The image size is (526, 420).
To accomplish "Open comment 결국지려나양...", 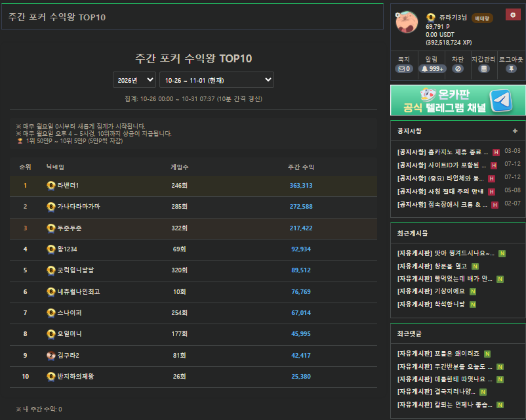I will [x=436, y=392].
